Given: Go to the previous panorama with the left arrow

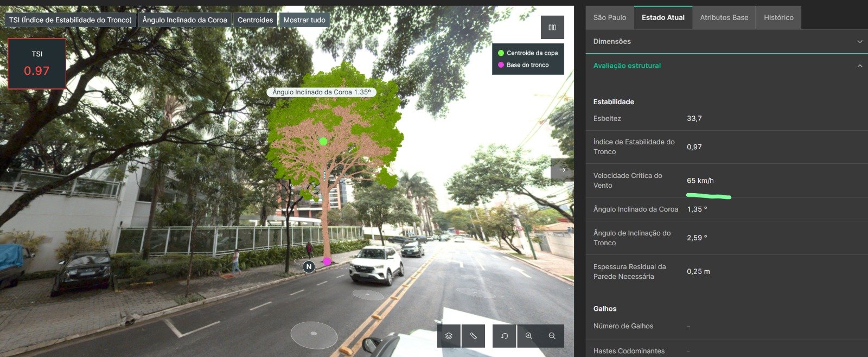Looking at the screenshot, I should 10,170.
